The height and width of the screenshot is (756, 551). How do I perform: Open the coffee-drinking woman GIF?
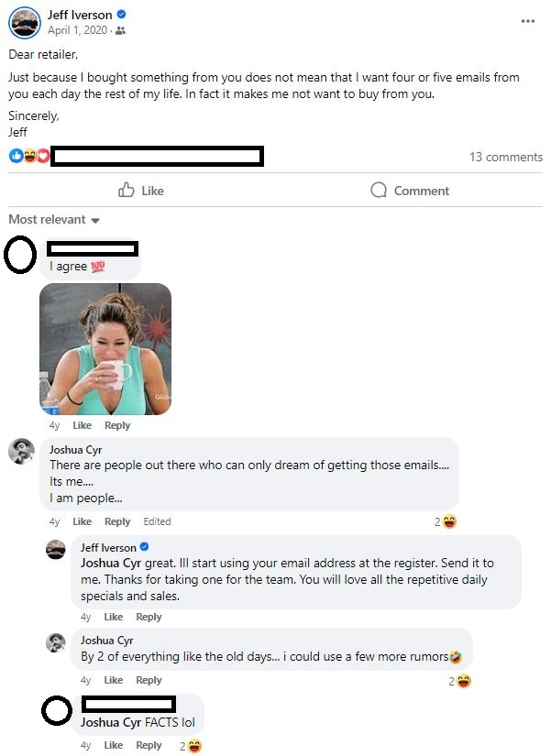pyautogui.click(x=105, y=349)
